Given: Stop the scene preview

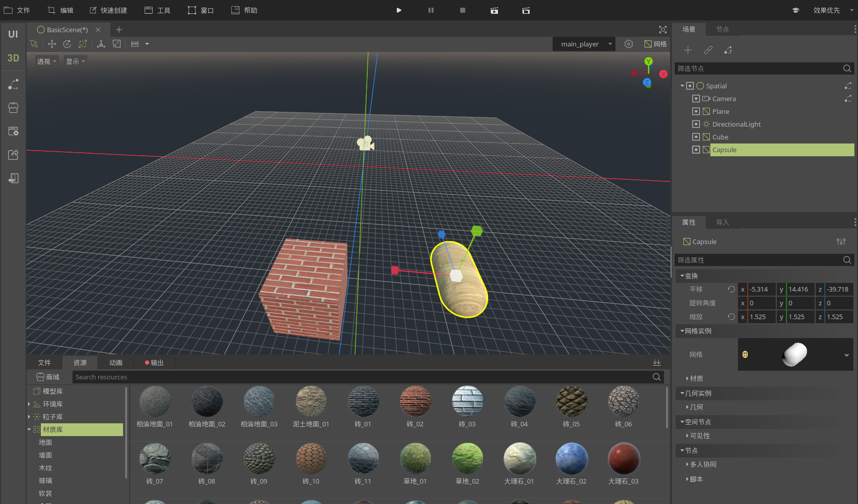Looking at the screenshot, I should coord(463,10).
